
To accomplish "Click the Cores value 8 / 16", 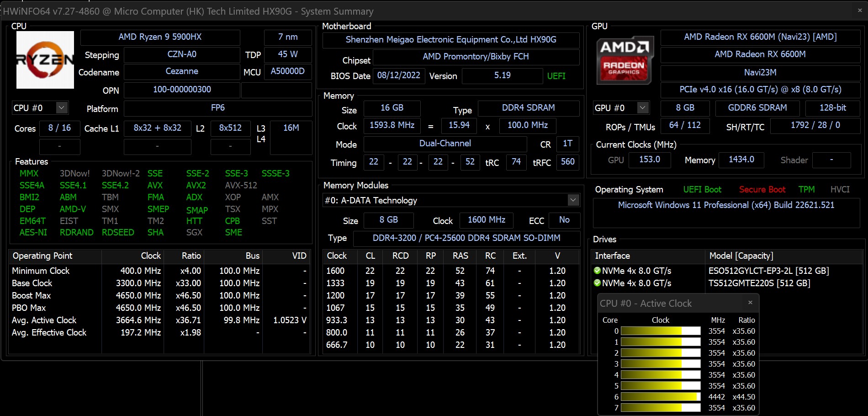I will tap(59, 128).
